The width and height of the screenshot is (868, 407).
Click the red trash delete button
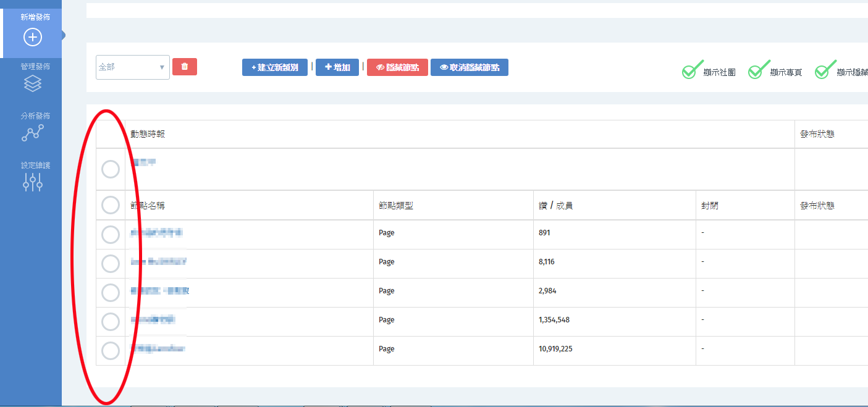click(x=185, y=67)
